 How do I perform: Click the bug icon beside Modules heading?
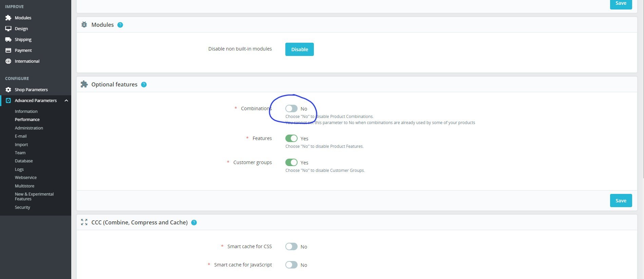click(84, 24)
